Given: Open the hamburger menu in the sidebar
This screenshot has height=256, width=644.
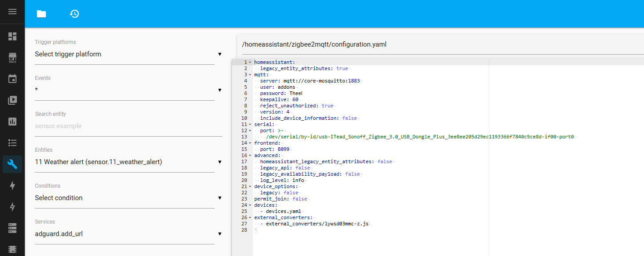Looking at the screenshot, I should coord(12,12).
